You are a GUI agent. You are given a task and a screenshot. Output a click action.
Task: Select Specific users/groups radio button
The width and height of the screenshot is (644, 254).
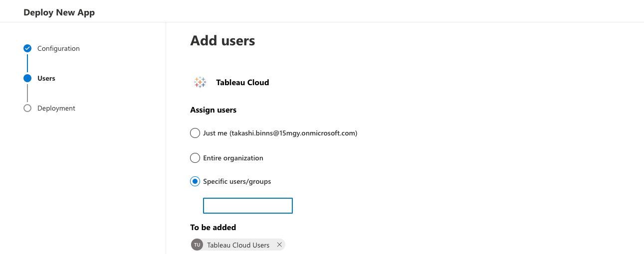point(195,181)
